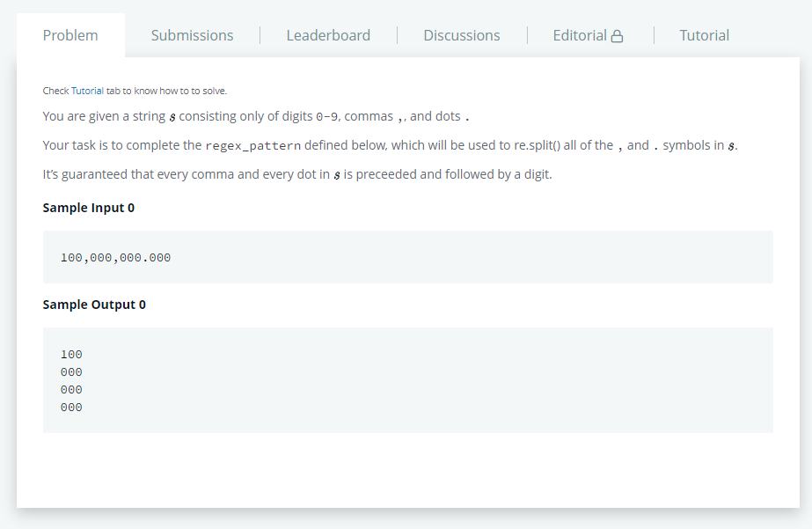
Task: Open the locked Editorial tab
Action: (588, 35)
